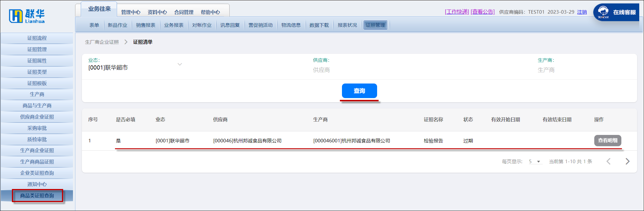
Task: Open the 每页显示 page size dropdown
Action: [x=535, y=161]
